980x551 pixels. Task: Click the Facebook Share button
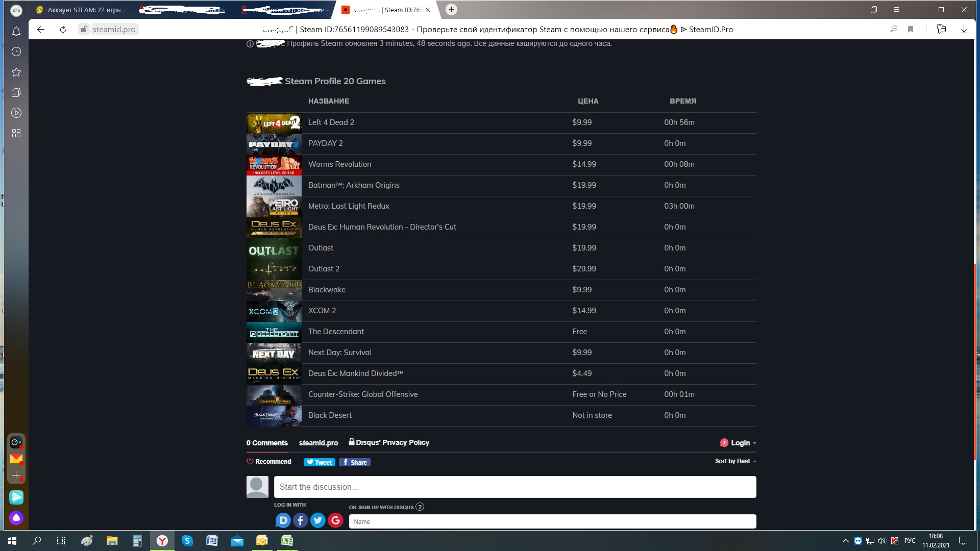(355, 462)
